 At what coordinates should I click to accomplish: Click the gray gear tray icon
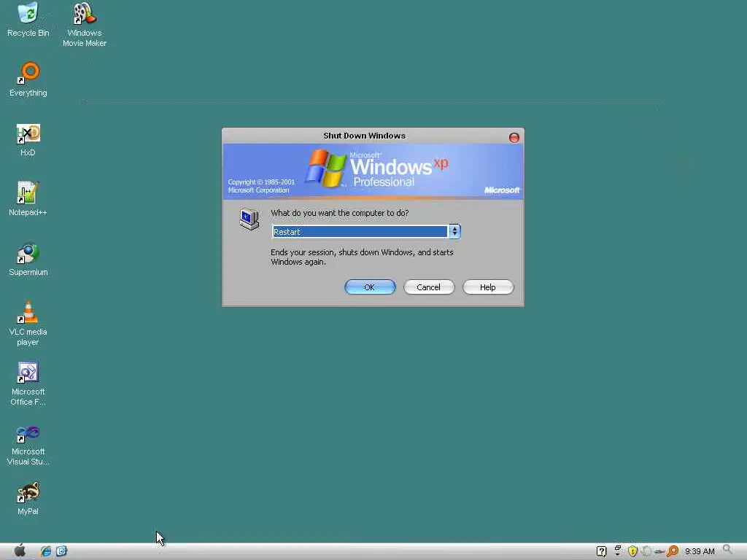(646, 551)
